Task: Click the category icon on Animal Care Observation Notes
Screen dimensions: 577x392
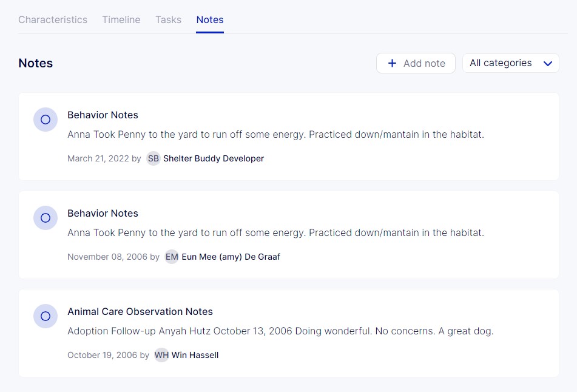Action: pos(46,316)
